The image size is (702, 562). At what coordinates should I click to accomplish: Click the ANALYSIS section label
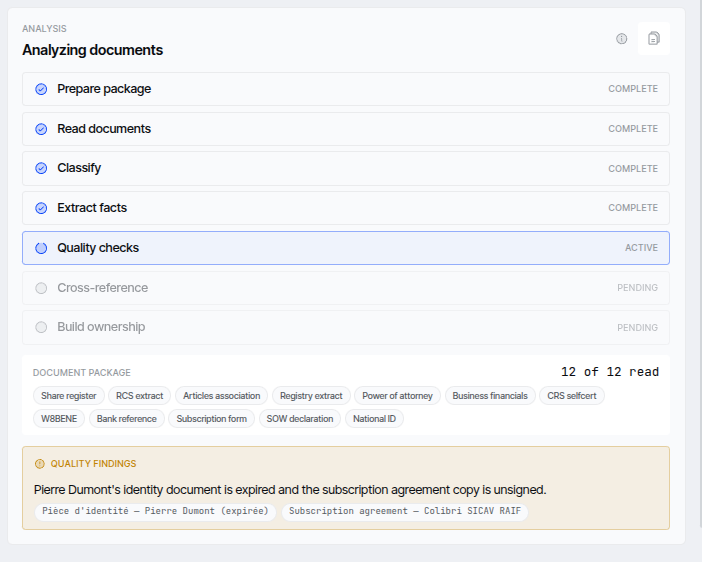coord(44,29)
